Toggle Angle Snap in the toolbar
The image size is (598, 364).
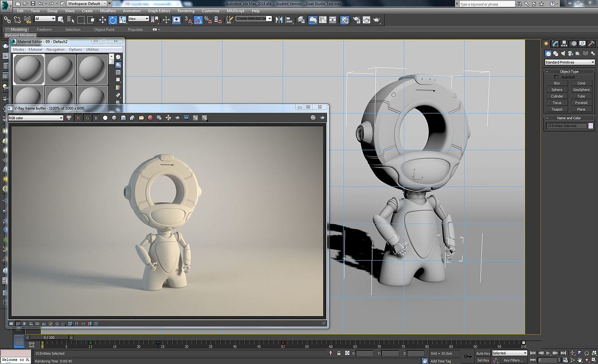pyautogui.click(x=198, y=20)
